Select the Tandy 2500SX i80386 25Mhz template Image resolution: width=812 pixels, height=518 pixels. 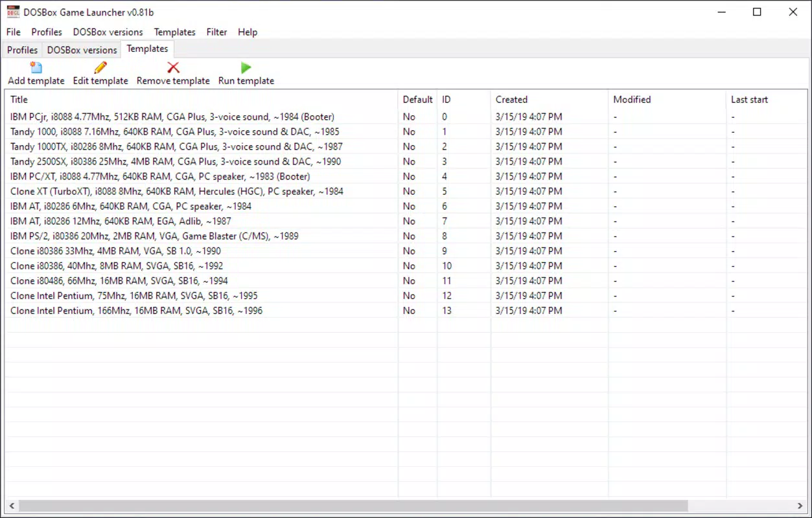point(405,161)
